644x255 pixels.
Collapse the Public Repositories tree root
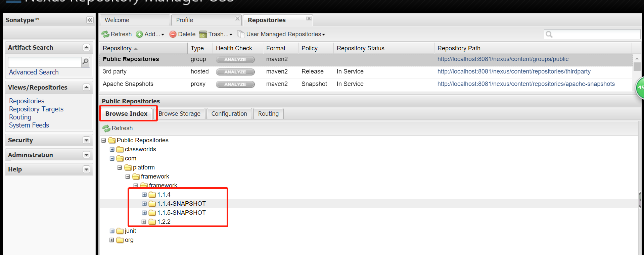[104, 140]
